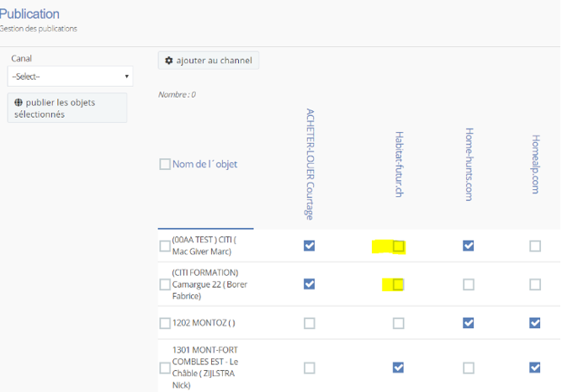The height and width of the screenshot is (392, 562).
Task: Click the Canal dropdown arrow
Action: pos(126,77)
